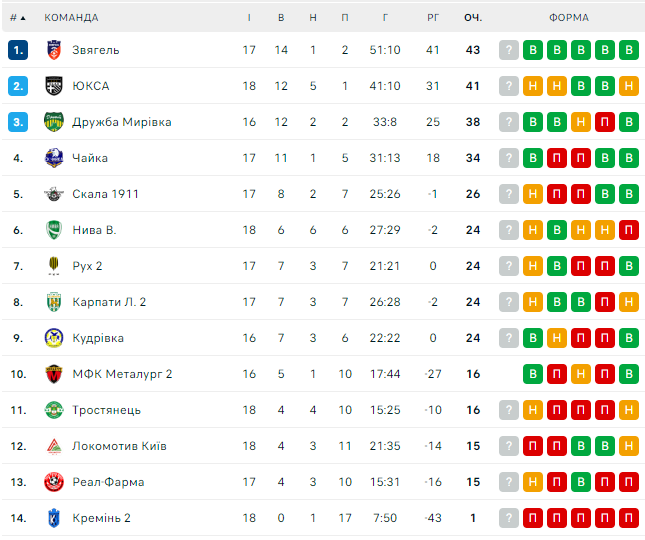The width and height of the screenshot is (645, 540).
Task: Open the Тростянець team link
Action: tap(106, 410)
